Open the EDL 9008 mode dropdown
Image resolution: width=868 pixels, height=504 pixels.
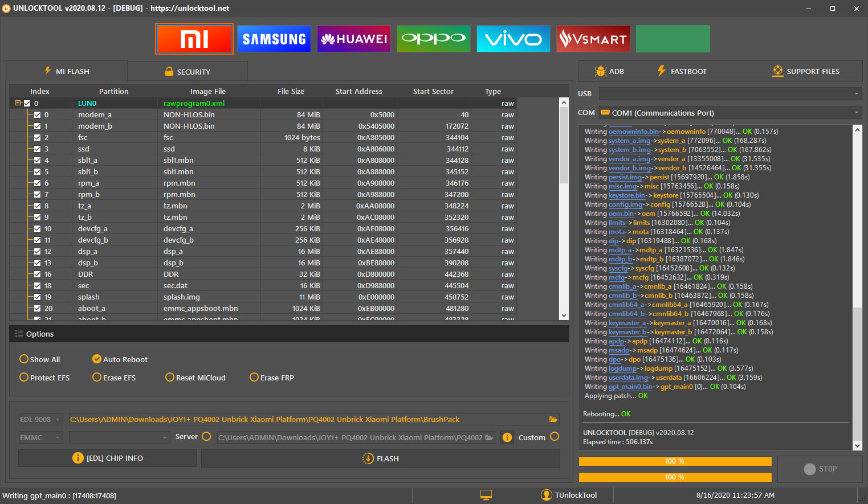40,419
